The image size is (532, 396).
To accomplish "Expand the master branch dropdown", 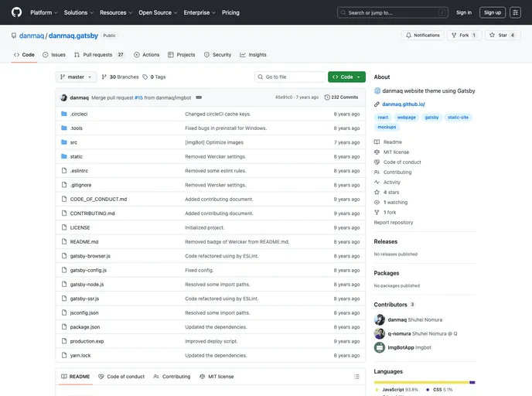I will pos(77,77).
